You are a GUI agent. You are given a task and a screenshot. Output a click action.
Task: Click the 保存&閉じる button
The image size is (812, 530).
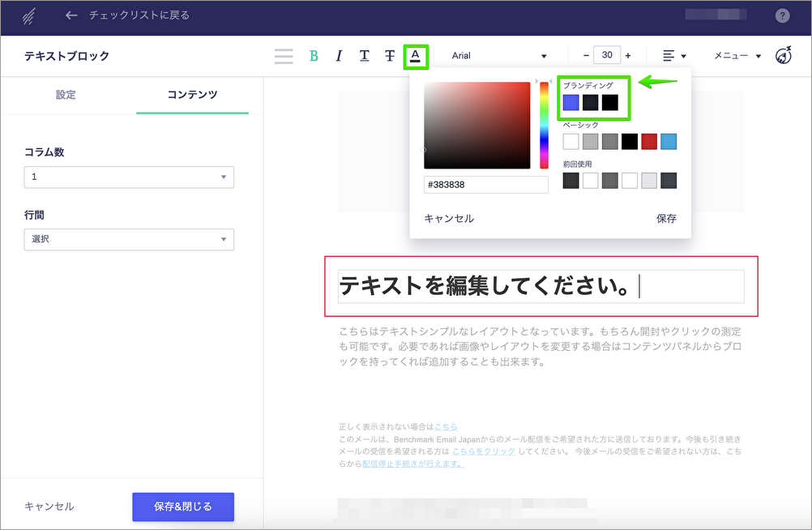click(183, 506)
